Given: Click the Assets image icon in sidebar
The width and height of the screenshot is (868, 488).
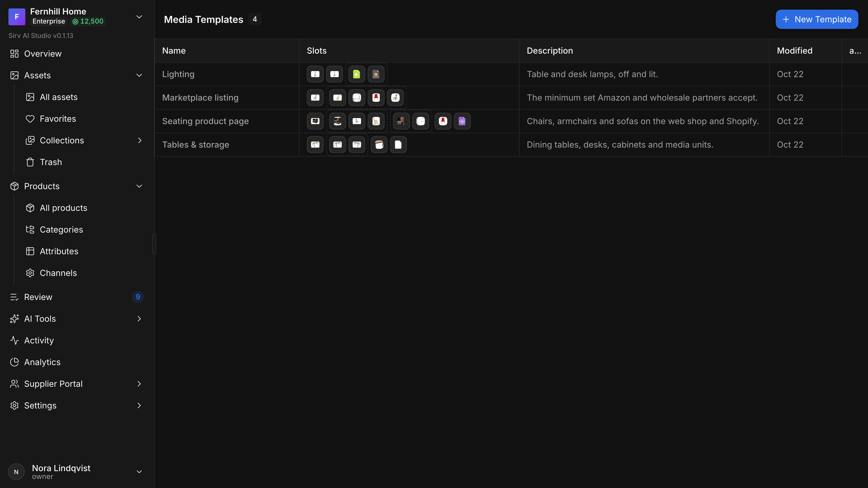Looking at the screenshot, I should [x=14, y=76].
